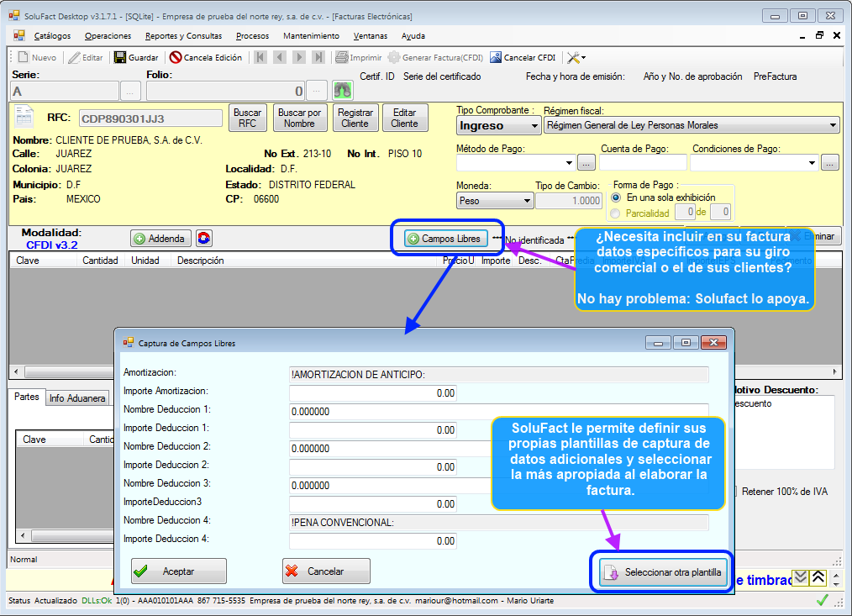The height and width of the screenshot is (616, 852).
Task: Select En una sola exhibición radio
Action: 616,197
